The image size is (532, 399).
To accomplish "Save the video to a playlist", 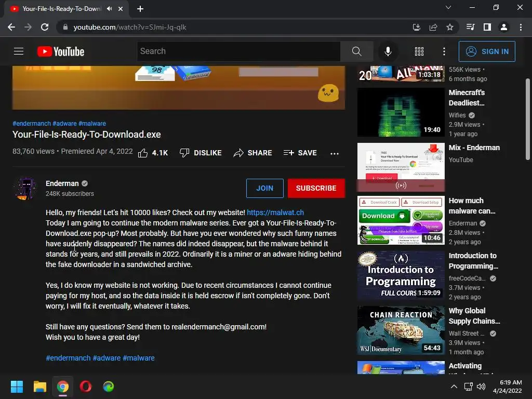I will click(x=300, y=153).
